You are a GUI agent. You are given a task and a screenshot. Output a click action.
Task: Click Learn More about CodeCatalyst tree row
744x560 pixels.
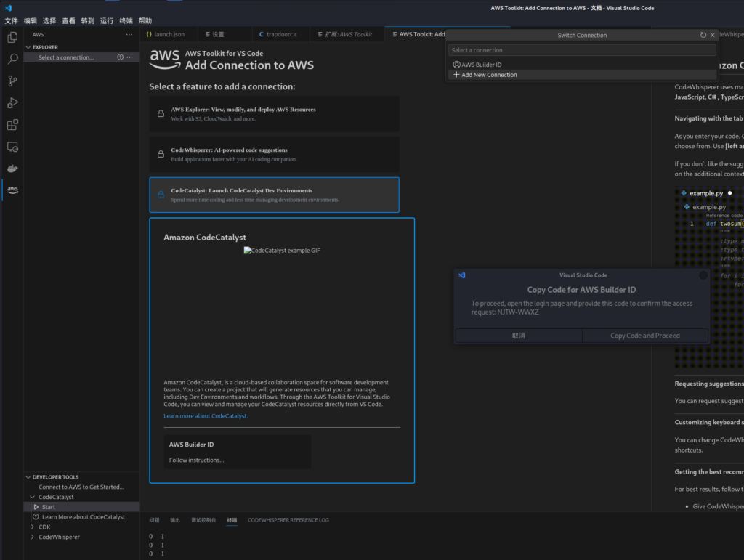[x=81, y=517]
